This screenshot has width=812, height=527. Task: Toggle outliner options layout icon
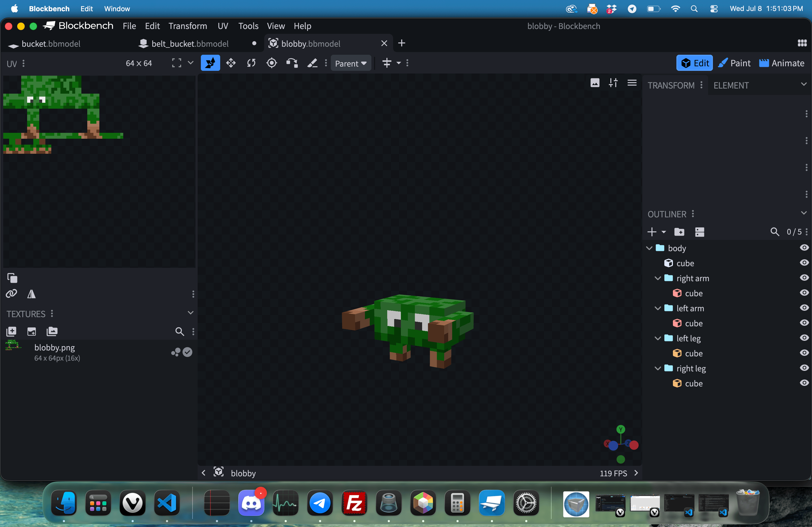coord(699,232)
